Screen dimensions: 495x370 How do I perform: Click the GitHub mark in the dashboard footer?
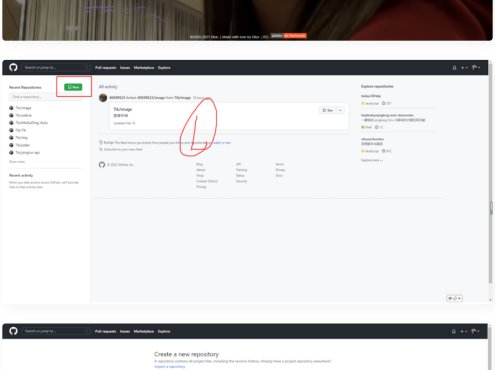[102, 165]
